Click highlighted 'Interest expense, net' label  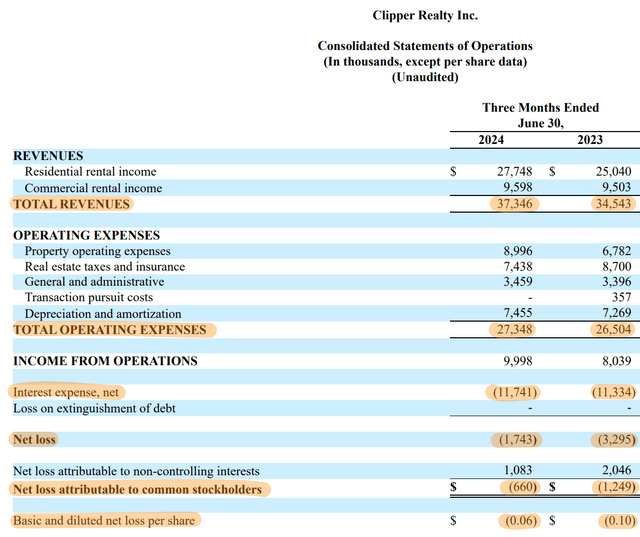point(66,392)
